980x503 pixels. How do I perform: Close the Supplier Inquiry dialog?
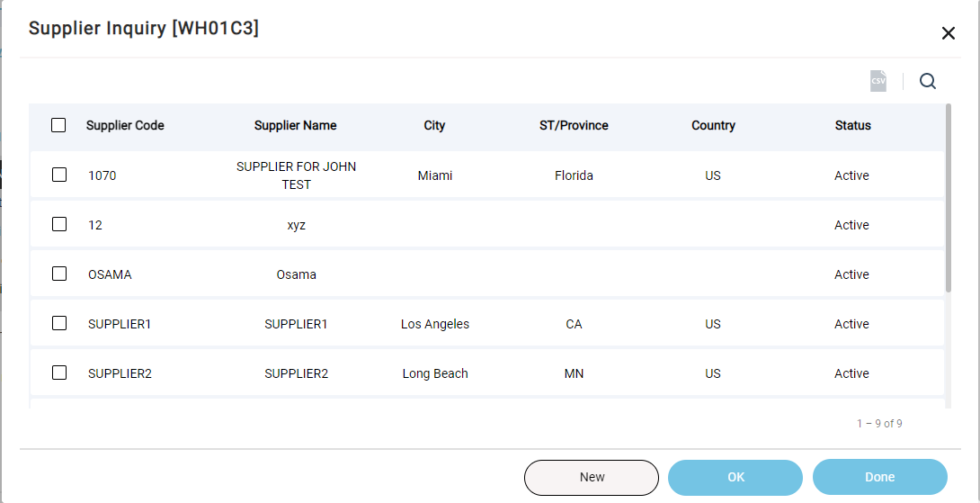point(949,34)
